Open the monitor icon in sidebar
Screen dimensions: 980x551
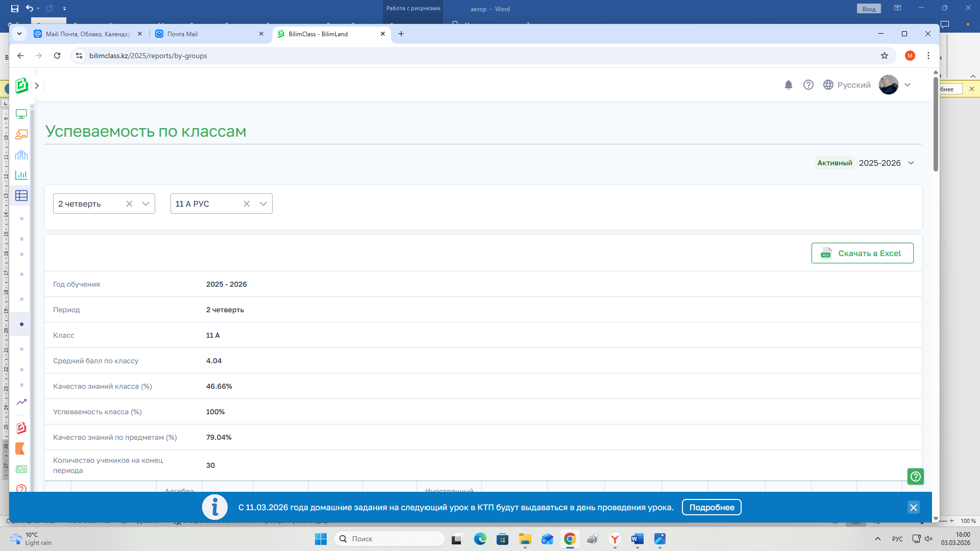[21, 114]
